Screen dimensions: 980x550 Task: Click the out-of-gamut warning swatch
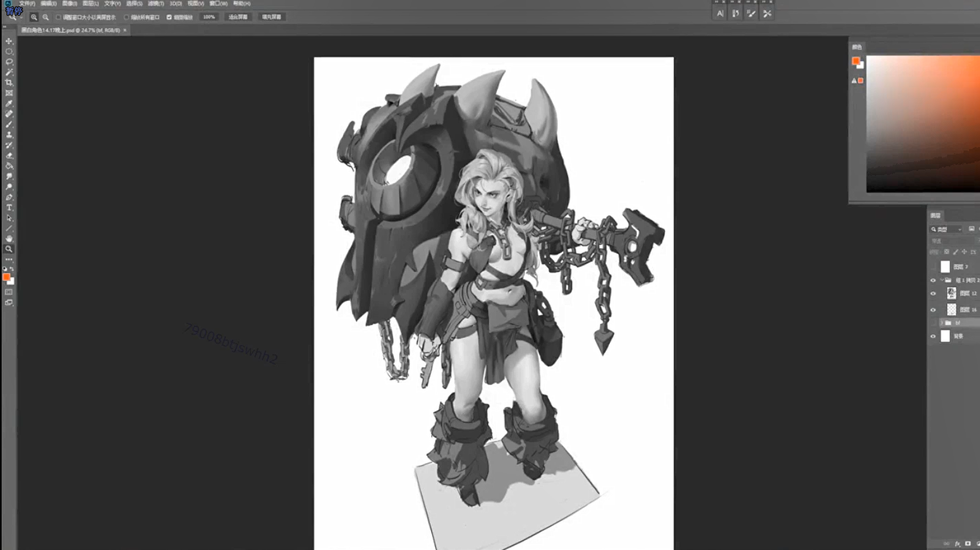pyautogui.click(x=860, y=81)
